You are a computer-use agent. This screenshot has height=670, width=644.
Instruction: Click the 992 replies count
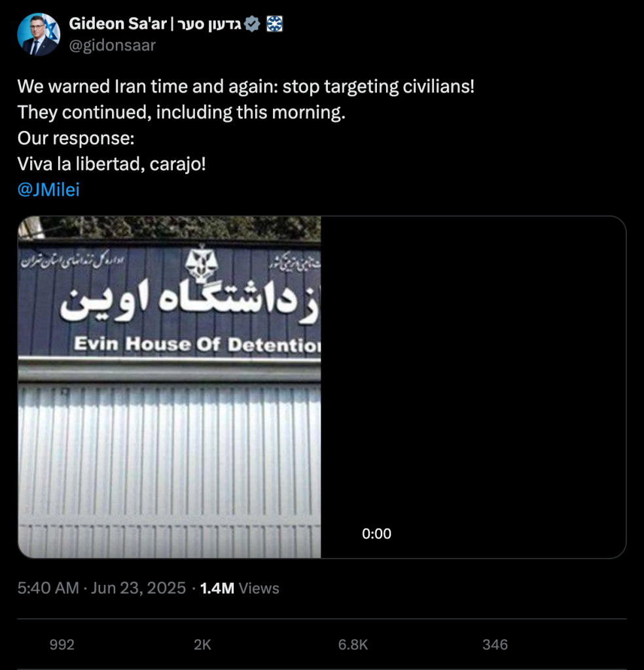[62, 645]
